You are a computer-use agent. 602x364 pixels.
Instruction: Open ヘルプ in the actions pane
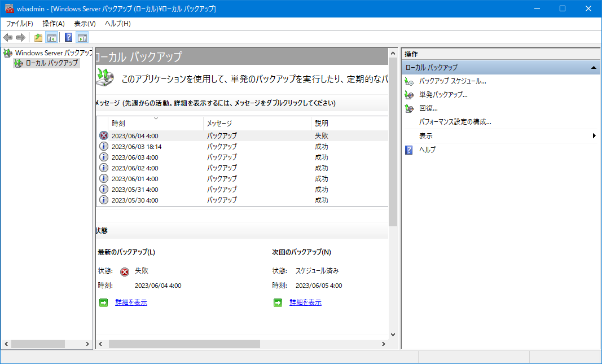coord(427,150)
